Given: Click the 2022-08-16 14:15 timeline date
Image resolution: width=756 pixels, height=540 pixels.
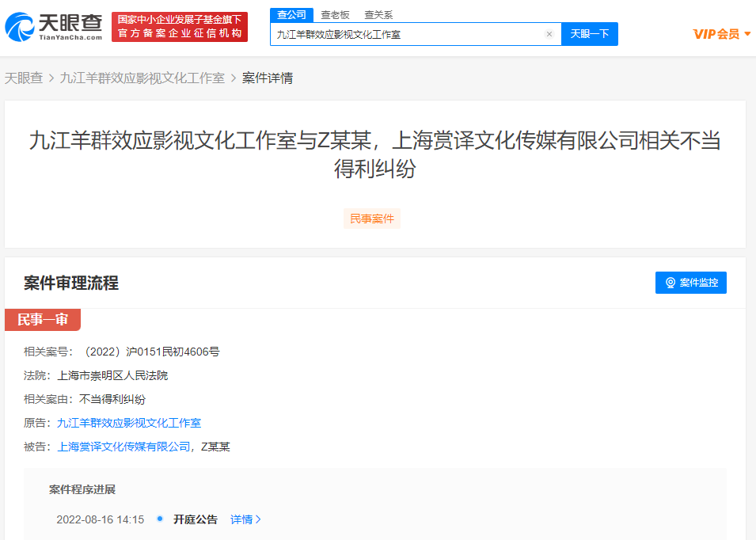Looking at the screenshot, I should click(x=101, y=519).
